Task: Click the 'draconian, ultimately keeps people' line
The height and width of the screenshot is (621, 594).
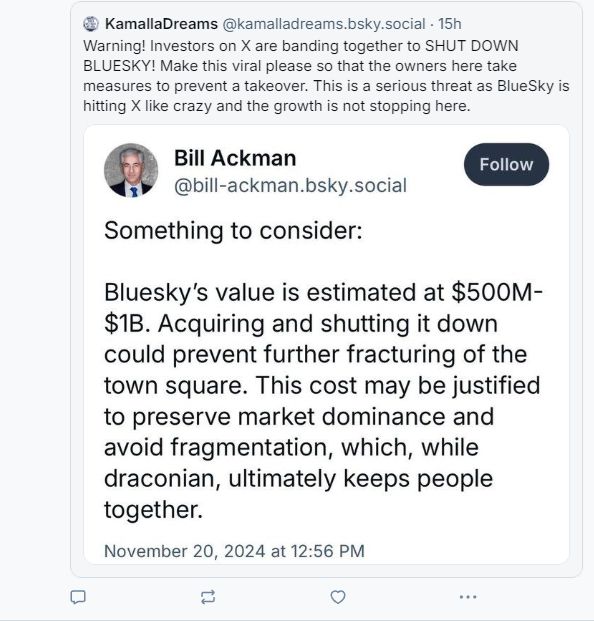Action: (x=298, y=478)
